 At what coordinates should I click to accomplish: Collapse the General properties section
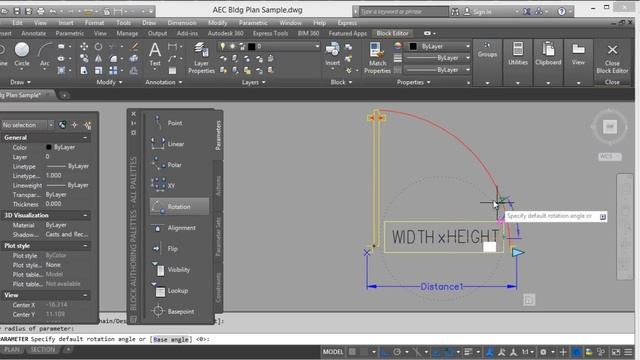point(85,138)
